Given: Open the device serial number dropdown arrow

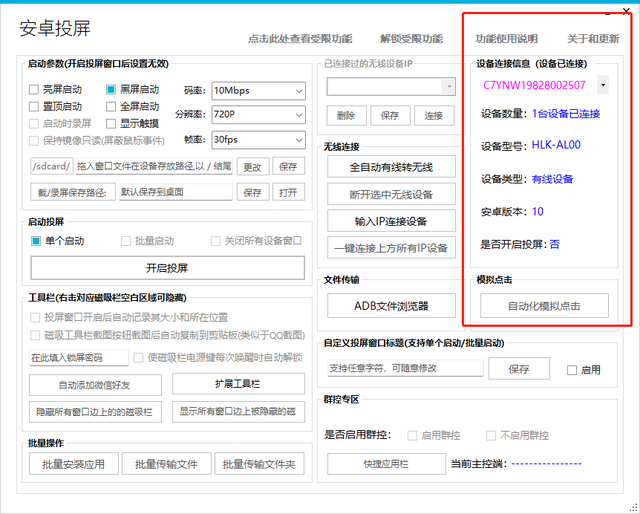Looking at the screenshot, I should [x=603, y=85].
